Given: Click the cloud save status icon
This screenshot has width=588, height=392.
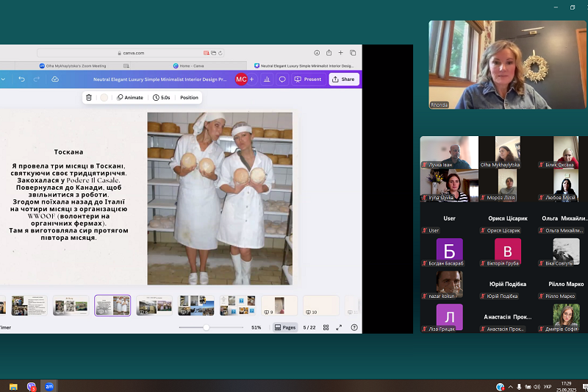Looking at the screenshot, I should pyautogui.click(x=55, y=79).
